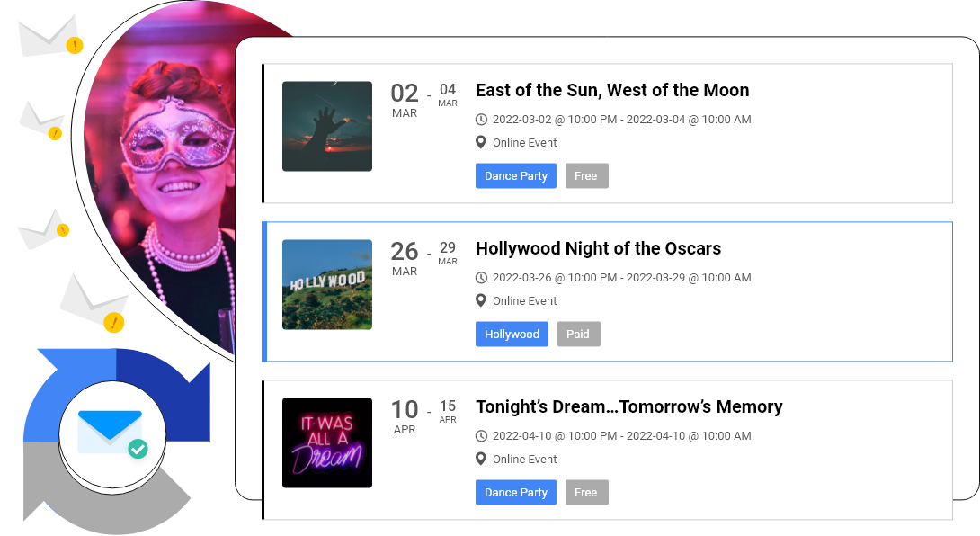The image size is (980, 536).
Task: Click the gray Paid tag
Action: pos(578,335)
